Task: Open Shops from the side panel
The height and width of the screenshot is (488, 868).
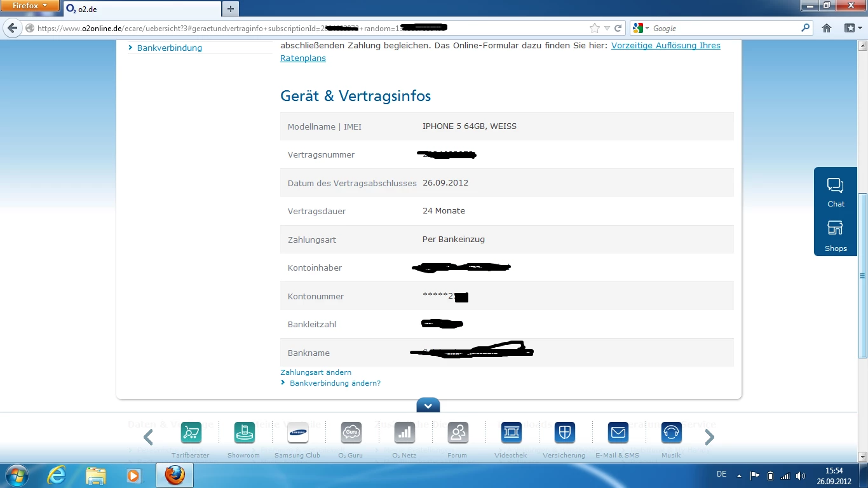Action: (x=836, y=236)
